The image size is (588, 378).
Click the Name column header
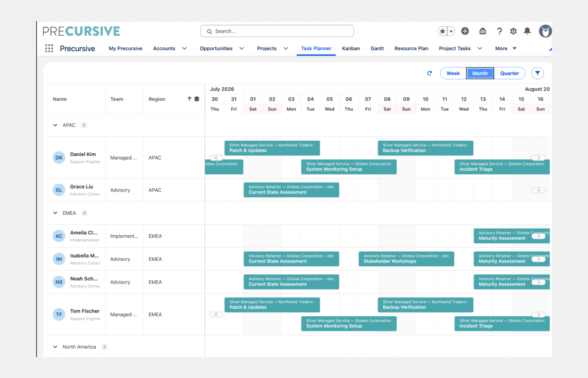(60, 99)
